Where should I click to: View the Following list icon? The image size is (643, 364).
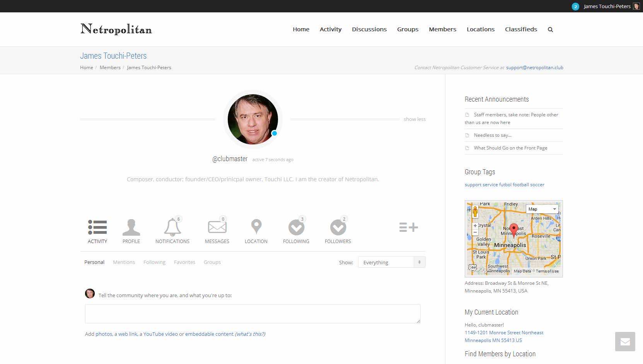coord(296,228)
